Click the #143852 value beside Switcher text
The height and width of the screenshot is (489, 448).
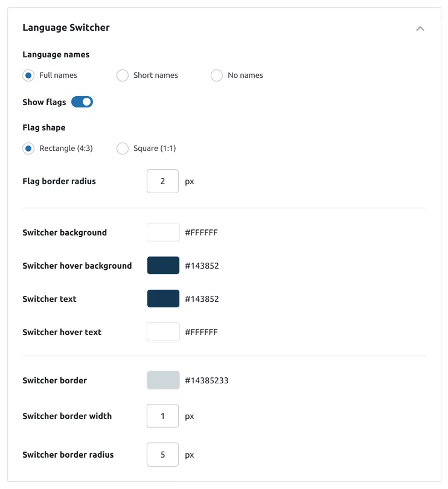click(202, 299)
